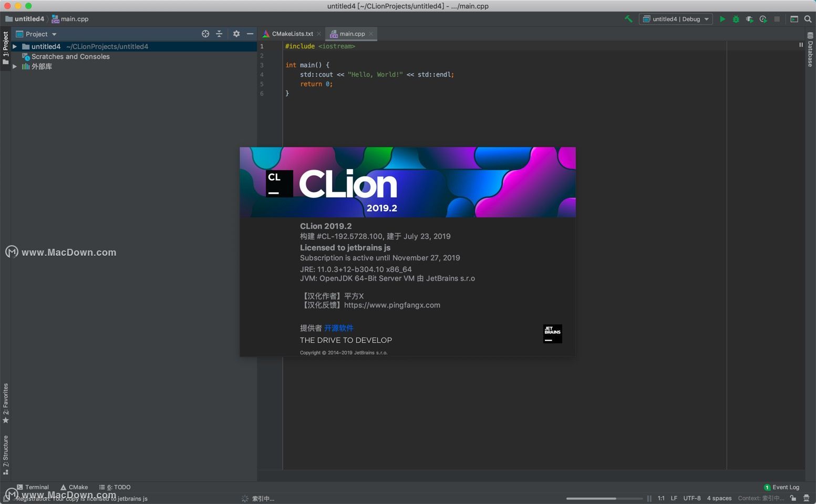Viewport: 816px width, 504px height.
Task: Open Project panel gear settings
Action: [x=236, y=34]
